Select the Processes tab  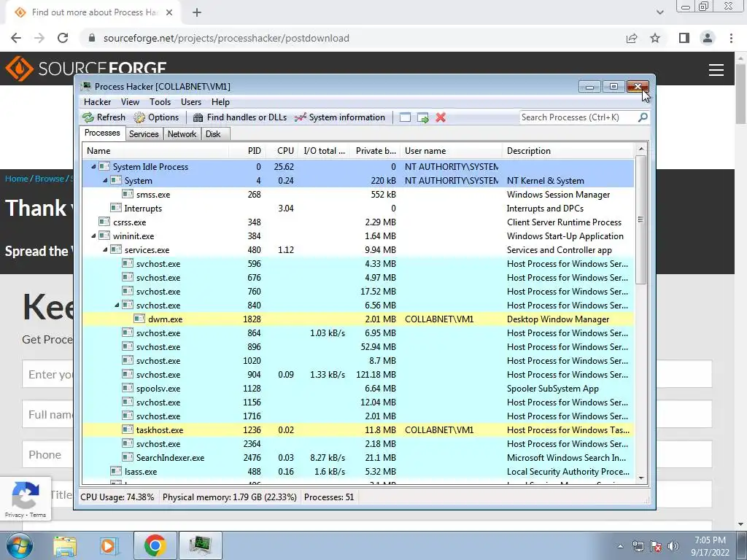point(102,133)
